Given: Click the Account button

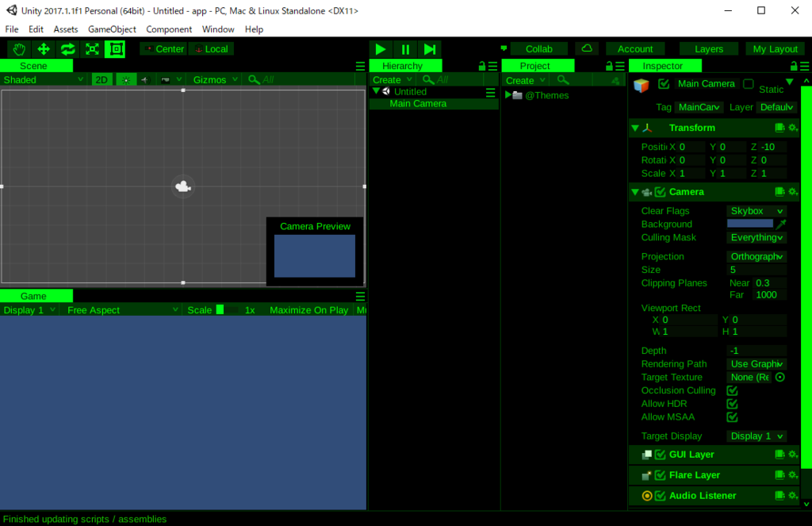Looking at the screenshot, I should tap(634, 48).
